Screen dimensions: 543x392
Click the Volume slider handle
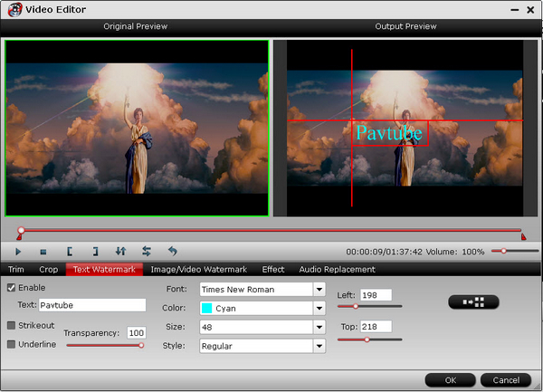(503, 251)
